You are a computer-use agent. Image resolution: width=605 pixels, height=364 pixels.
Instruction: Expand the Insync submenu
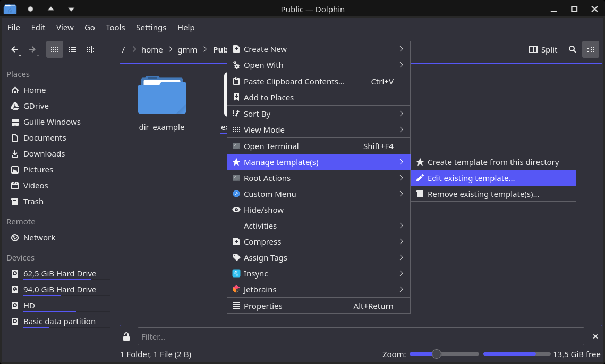318,274
